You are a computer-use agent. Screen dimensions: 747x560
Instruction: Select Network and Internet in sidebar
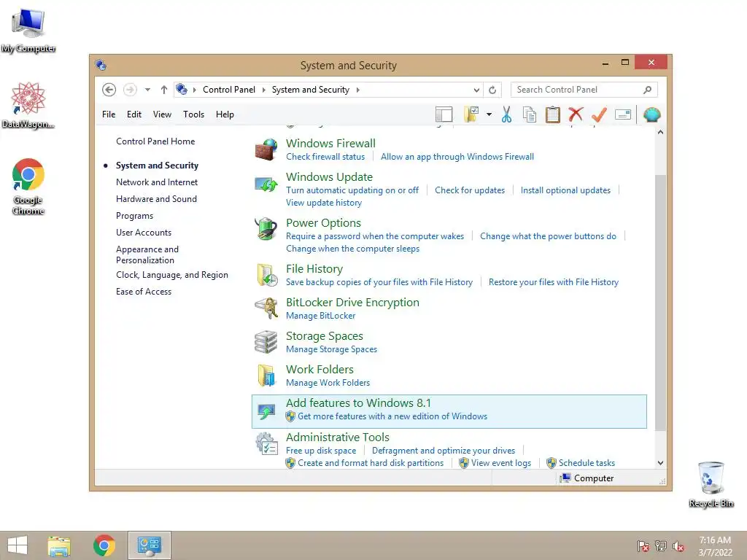[157, 182]
